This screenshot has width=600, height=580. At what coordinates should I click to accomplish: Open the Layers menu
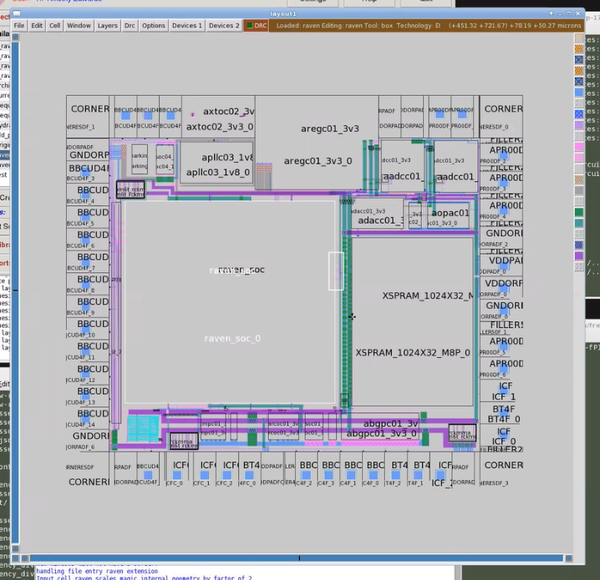(108, 26)
